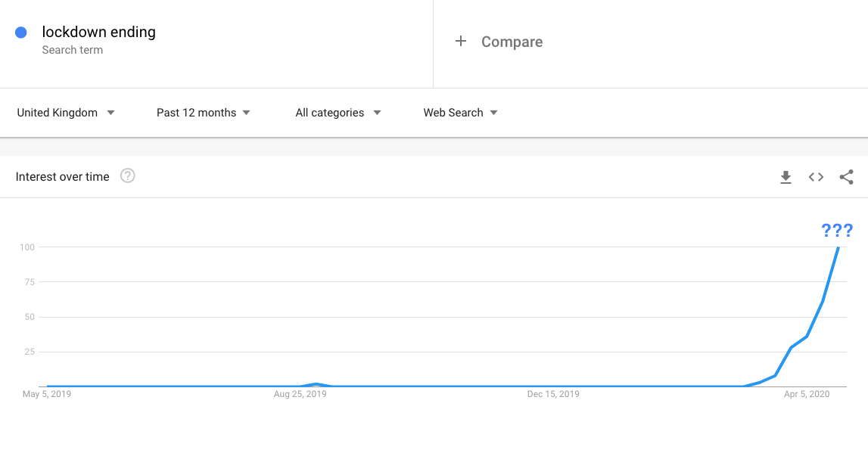This screenshot has height=450, width=868.
Task: Edit the lockdown ending search term
Action: point(98,32)
